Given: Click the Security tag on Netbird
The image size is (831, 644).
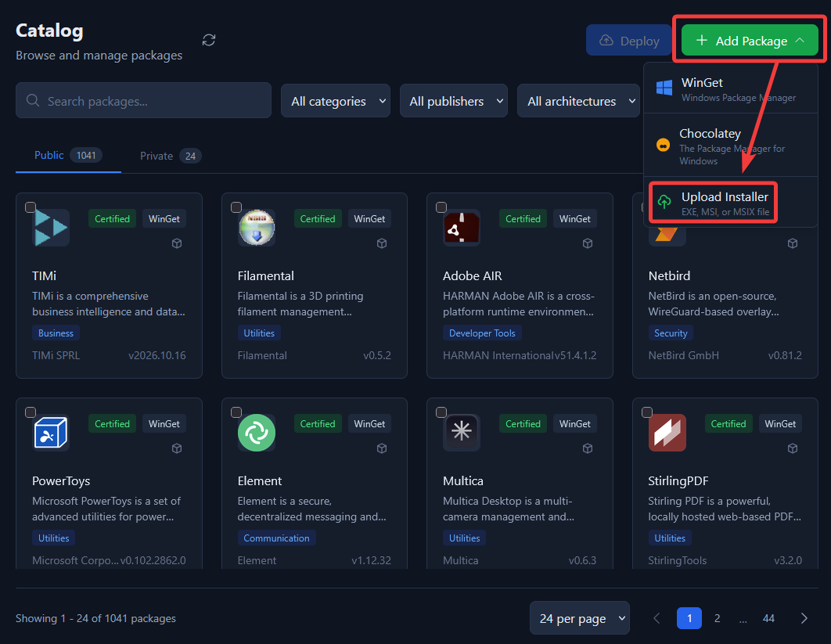Looking at the screenshot, I should tap(671, 333).
